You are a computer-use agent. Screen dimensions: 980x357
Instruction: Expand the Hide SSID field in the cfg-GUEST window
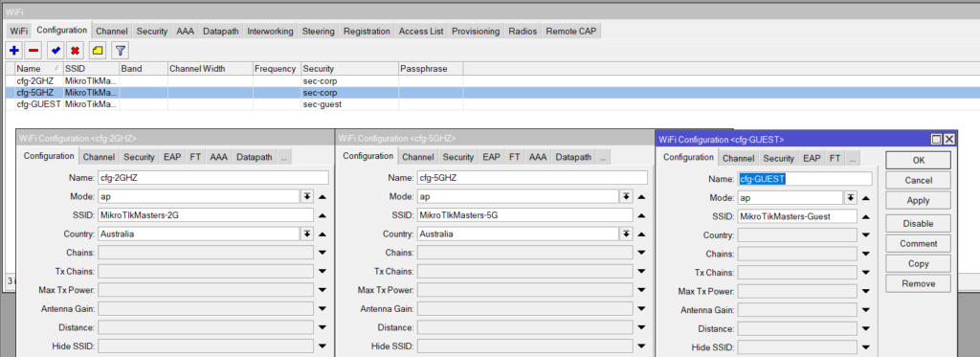(865, 347)
